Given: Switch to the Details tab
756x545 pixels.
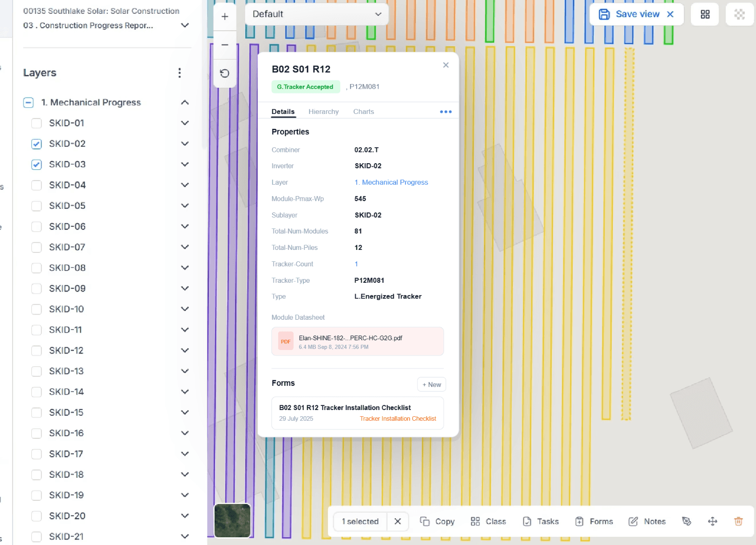Looking at the screenshot, I should coord(283,111).
